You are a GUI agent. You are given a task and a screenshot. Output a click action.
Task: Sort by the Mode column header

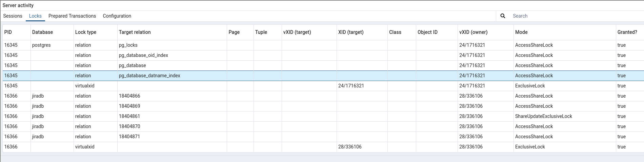565,32
